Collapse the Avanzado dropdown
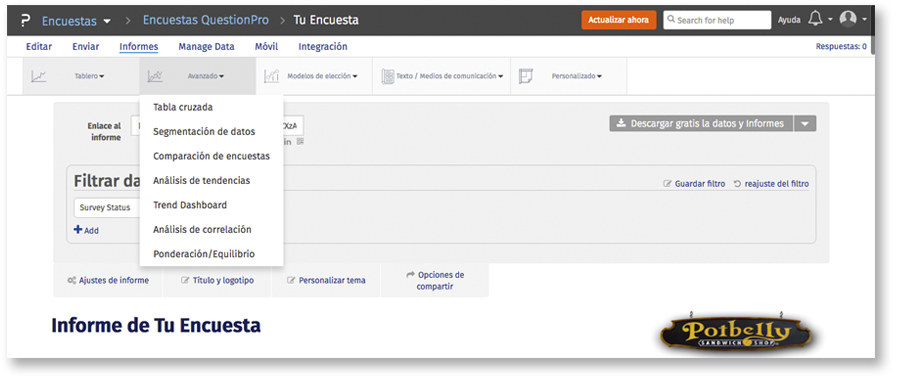 206,76
